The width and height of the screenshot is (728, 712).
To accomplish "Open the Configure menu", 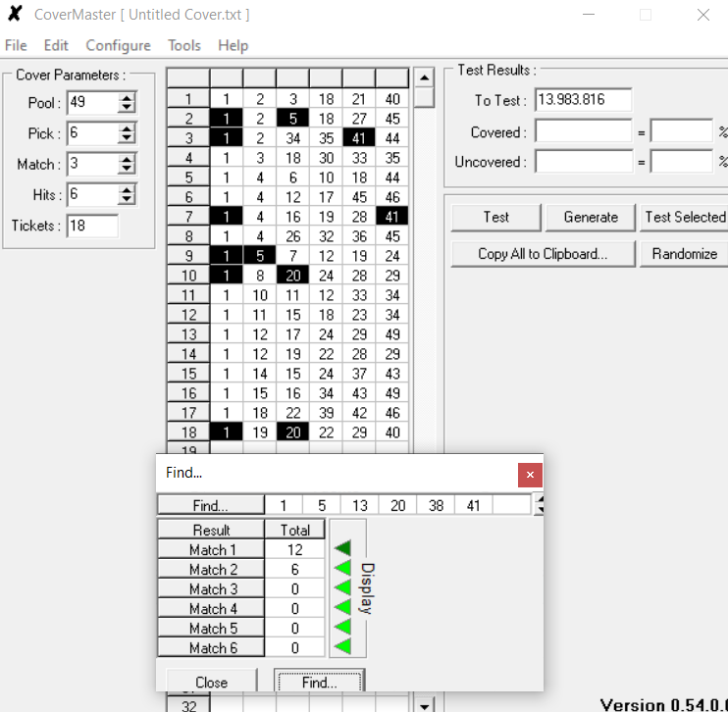I will pos(119,45).
